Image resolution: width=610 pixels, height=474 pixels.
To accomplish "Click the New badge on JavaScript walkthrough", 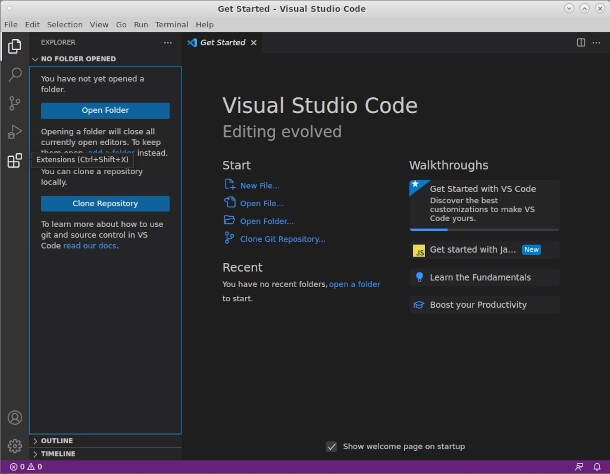I will coord(531,250).
